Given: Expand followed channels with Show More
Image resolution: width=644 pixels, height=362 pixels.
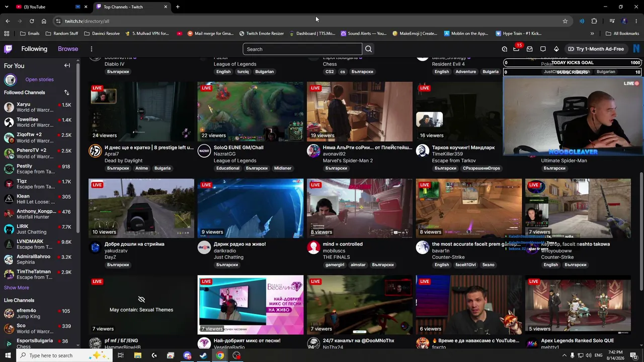Looking at the screenshot, I should point(17,288).
